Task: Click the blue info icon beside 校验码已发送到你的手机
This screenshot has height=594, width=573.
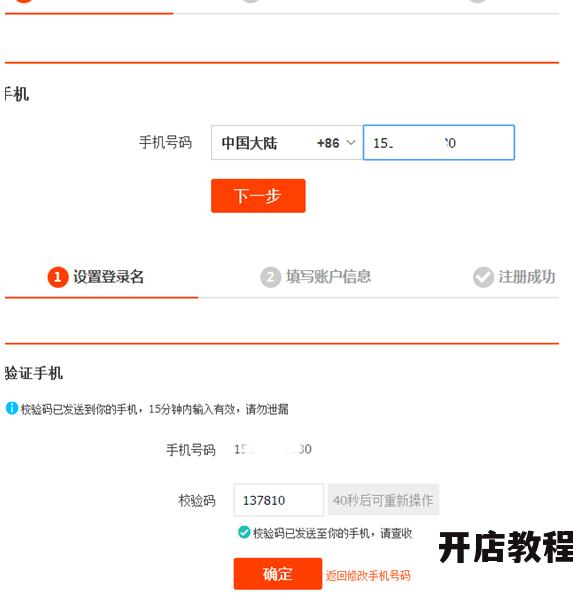Action: [x=12, y=408]
